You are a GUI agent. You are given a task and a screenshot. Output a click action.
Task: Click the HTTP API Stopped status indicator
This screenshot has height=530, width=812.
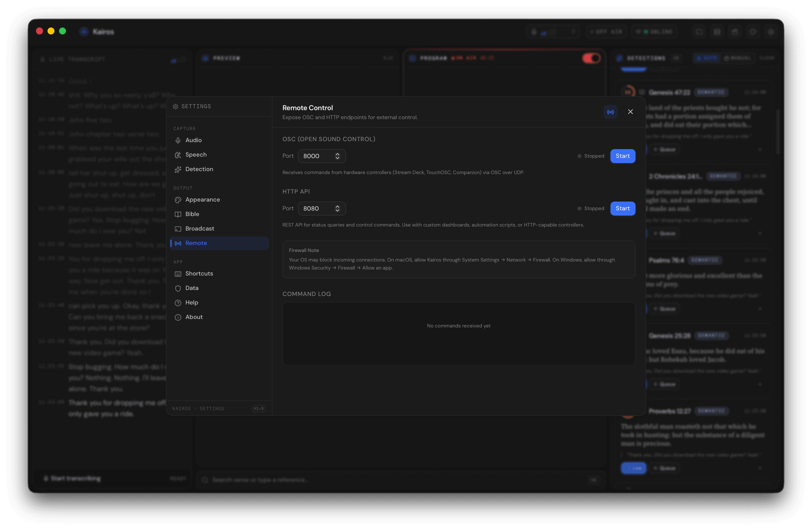click(x=590, y=209)
